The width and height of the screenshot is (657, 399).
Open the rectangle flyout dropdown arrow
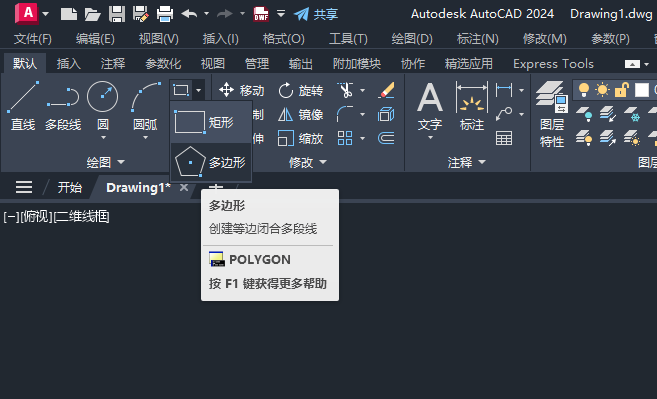click(x=199, y=90)
